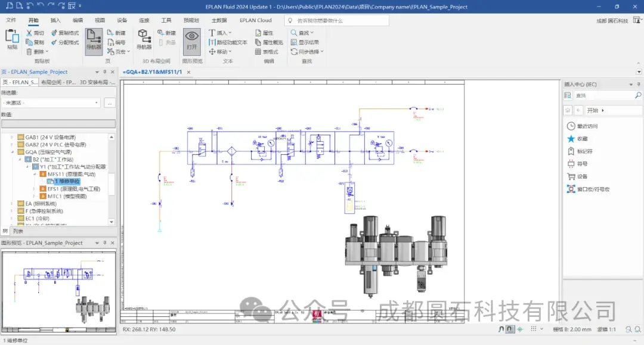Switch to the EPLAN Cloud ribbon tab
Viewport: 644px width, 345px height.
[x=255, y=20]
